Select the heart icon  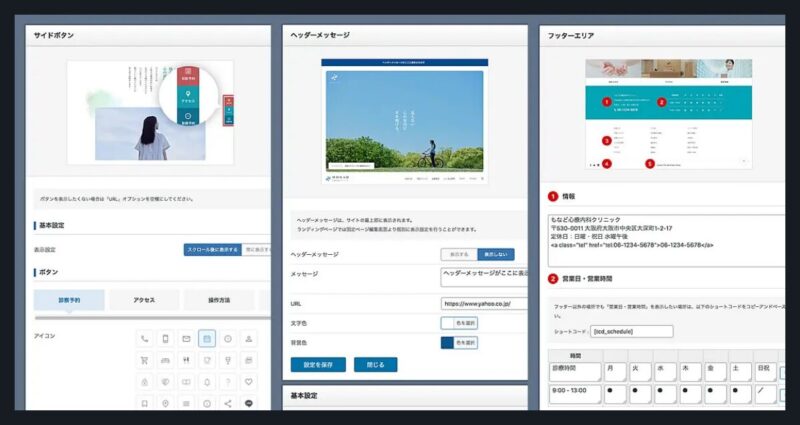tap(249, 383)
